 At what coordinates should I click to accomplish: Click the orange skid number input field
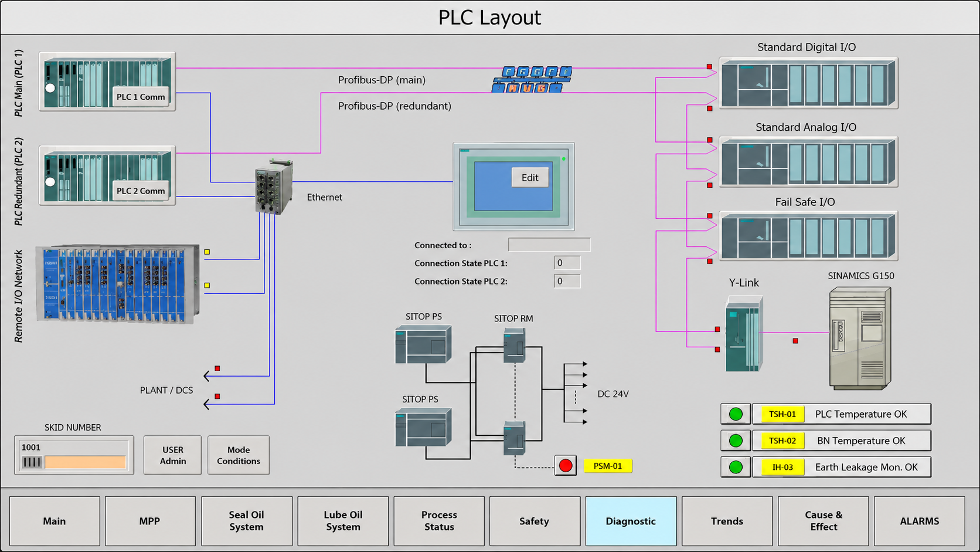pos(85,462)
